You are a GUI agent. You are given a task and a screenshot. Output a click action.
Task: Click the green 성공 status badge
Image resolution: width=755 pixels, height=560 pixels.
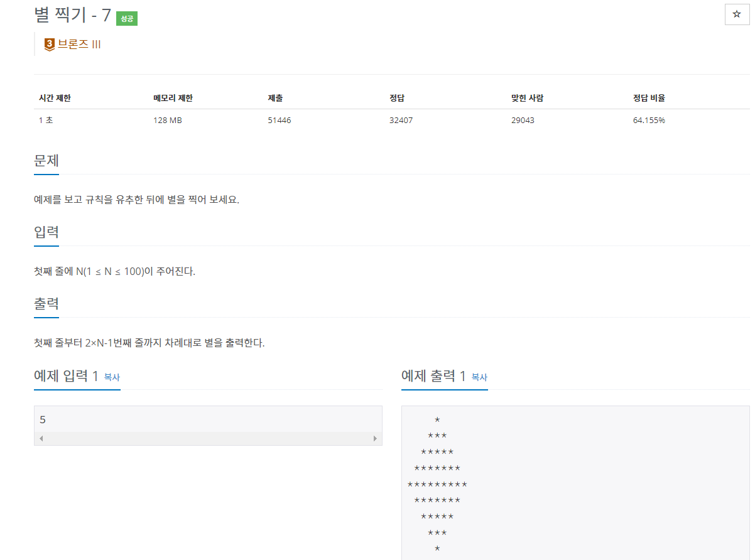(127, 19)
